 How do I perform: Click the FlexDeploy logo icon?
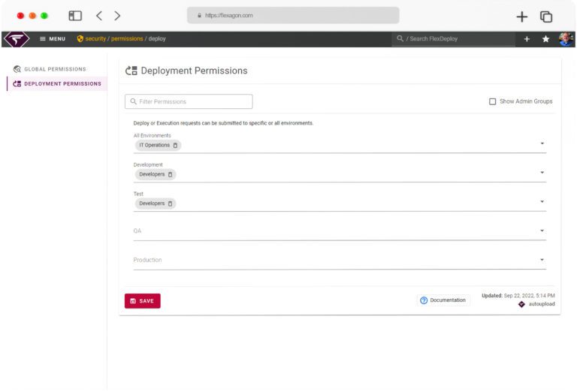click(17, 39)
